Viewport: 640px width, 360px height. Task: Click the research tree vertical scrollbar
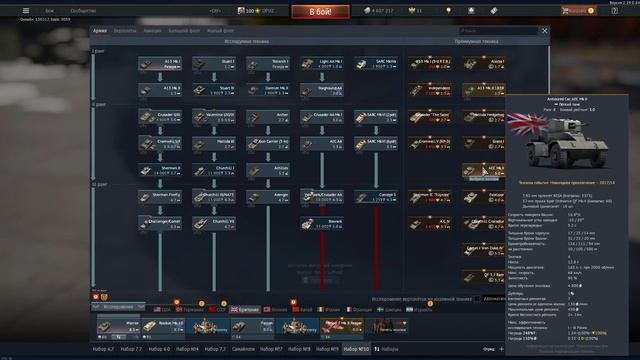549,69
